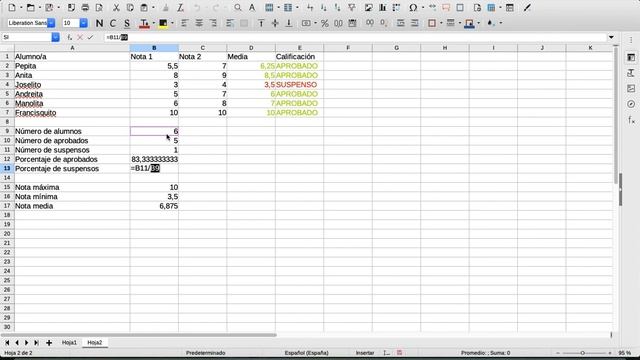640x360 pixels.
Task: Select row 13 header
Action: [x=7, y=169]
